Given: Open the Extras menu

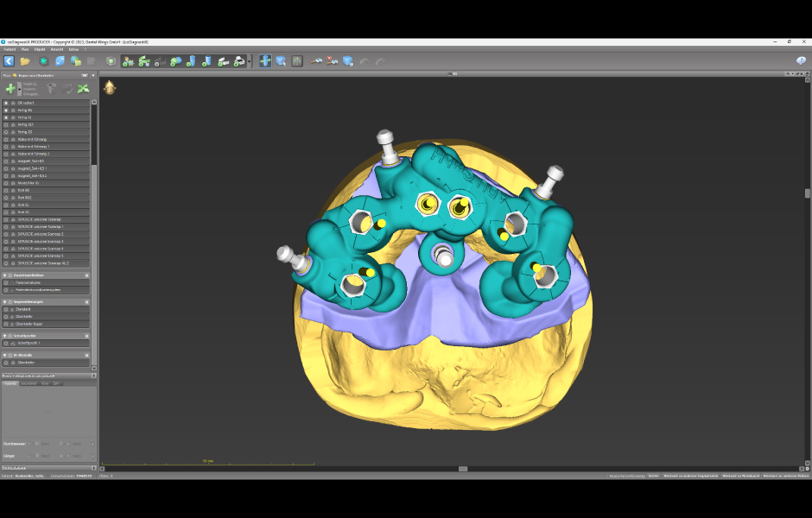Looking at the screenshot, I should (73, 49).
